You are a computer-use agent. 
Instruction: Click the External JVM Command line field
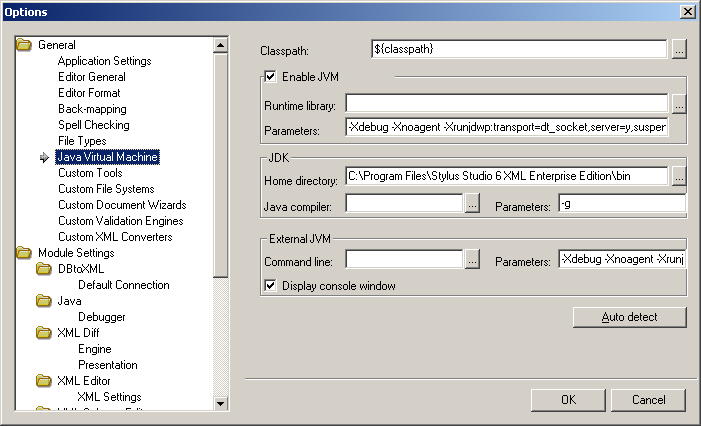(x=404, y=260)
